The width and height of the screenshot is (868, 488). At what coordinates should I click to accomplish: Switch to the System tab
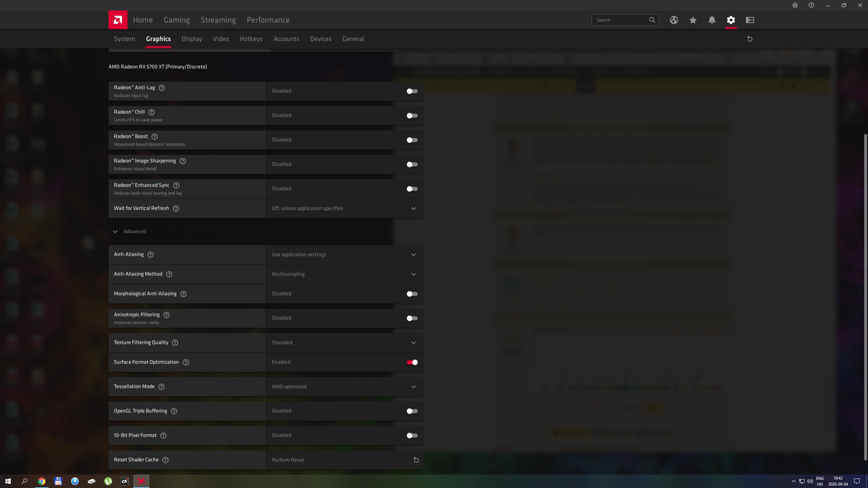click(x=124, y=39)
